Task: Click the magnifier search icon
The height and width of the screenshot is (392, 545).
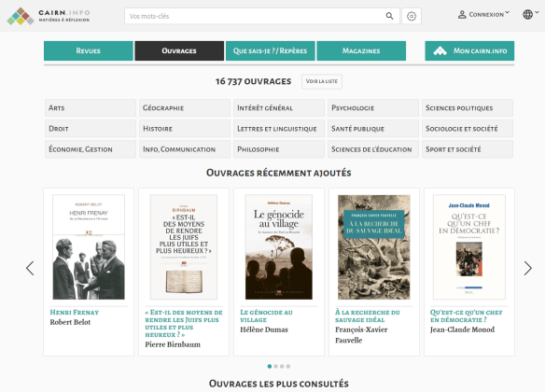Action: pyautogui.click(x=390, y=16)
